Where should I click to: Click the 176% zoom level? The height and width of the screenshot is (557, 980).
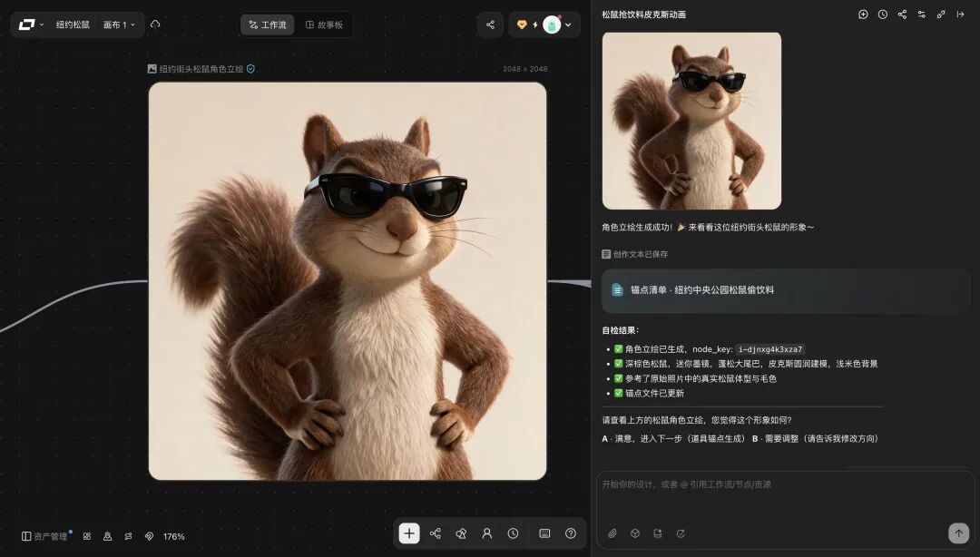(173, 536)
